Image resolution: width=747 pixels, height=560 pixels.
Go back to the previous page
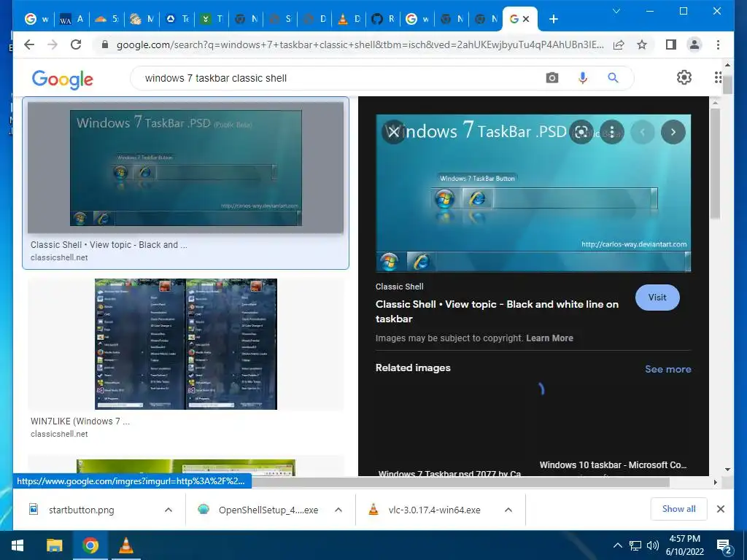[x=29, y=44]
